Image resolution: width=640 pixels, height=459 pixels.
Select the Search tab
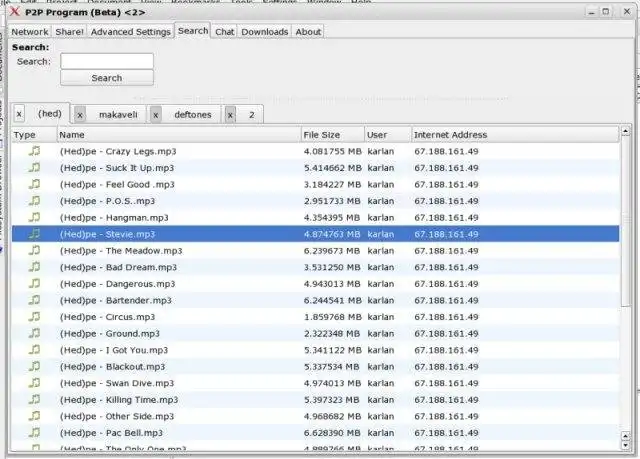tap(193, 31)
